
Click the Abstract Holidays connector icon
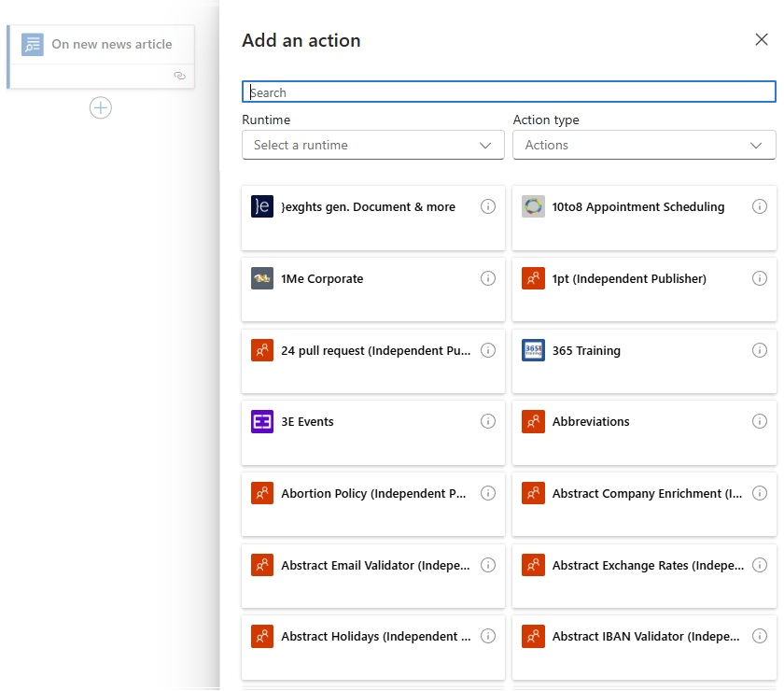point(262,637)
